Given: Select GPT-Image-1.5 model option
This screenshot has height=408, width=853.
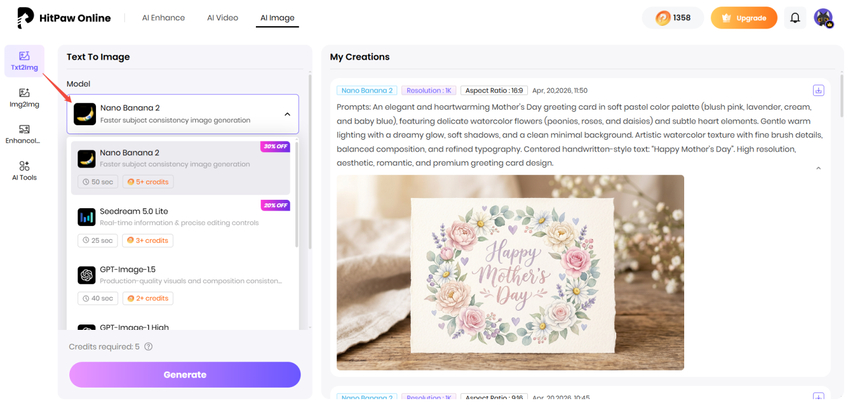Looking at the screenshot, I should pyautogui.click(x=181, y=284).
